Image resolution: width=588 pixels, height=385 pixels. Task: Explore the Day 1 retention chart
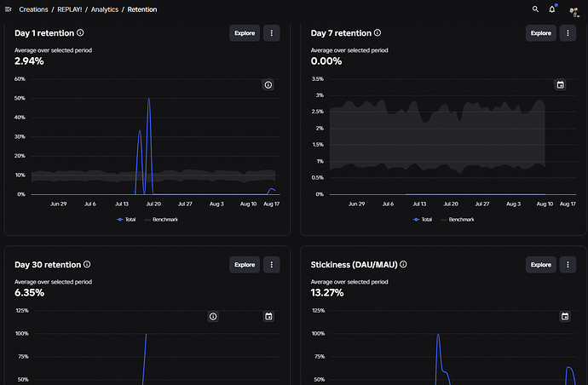coord(245,33)
